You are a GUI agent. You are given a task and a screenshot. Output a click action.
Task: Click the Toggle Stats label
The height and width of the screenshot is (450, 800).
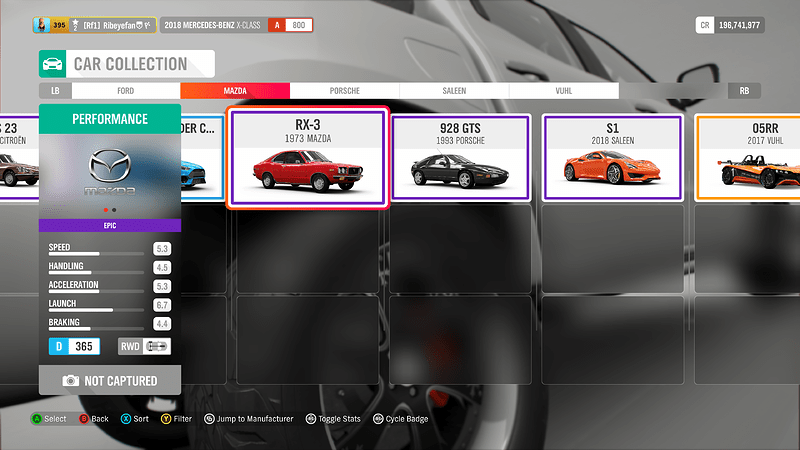click(x=339, y=419)
